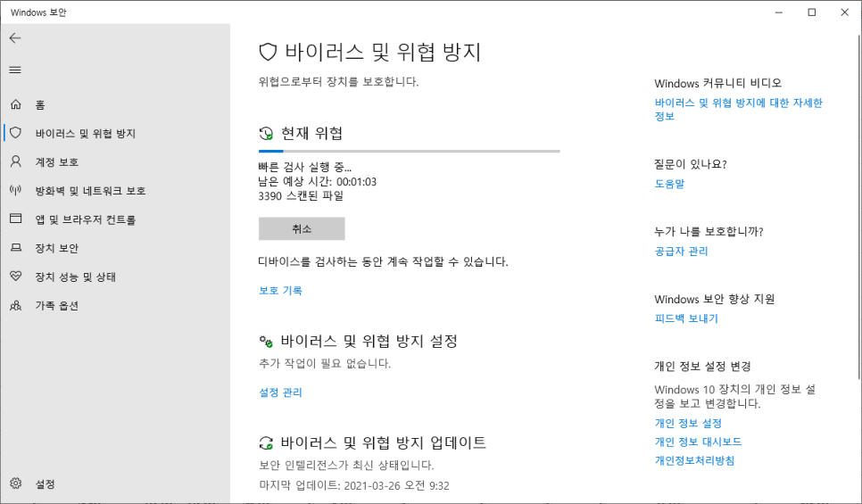
Task: Click the 설정 관리 link
Action: pos(280,392)
